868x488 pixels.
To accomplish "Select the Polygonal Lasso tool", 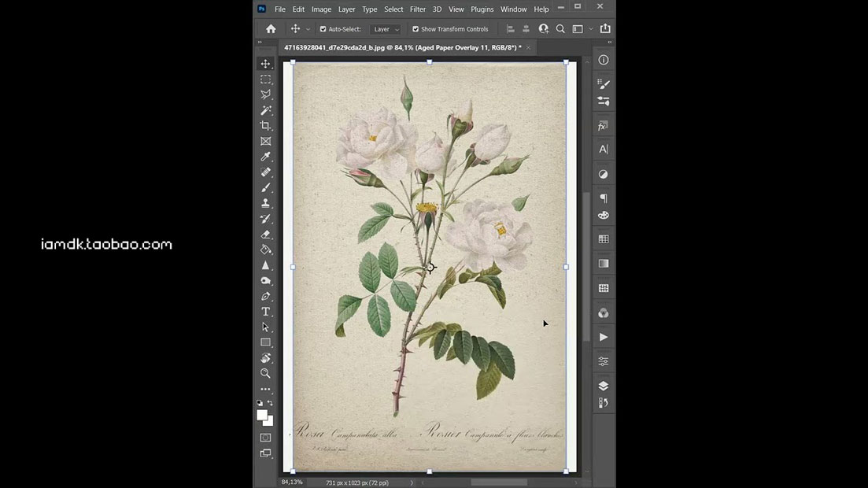I will click(x=266, y=94).
